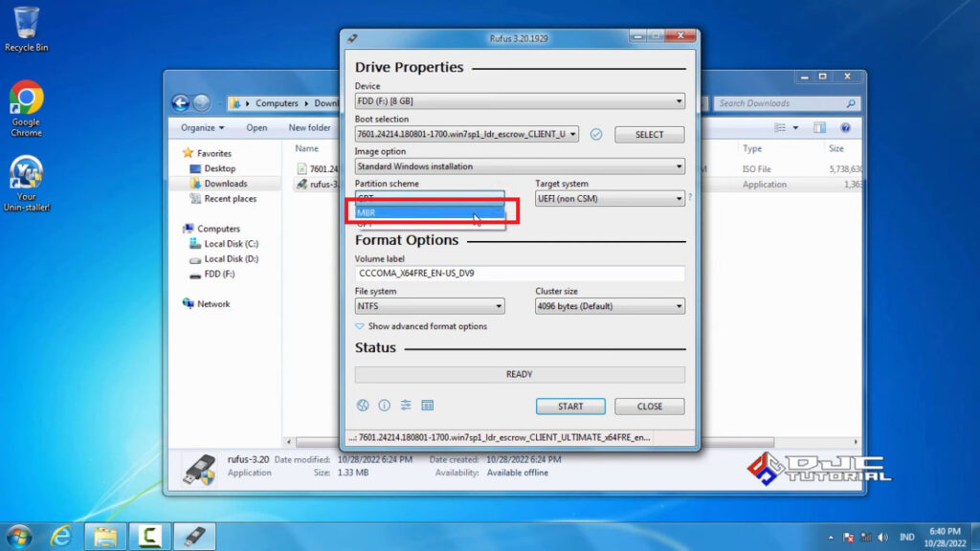The height and width of the screenshot is (551, 980).
Task: Open Internet Explorer from the taskbar
Action: (59, 537)
